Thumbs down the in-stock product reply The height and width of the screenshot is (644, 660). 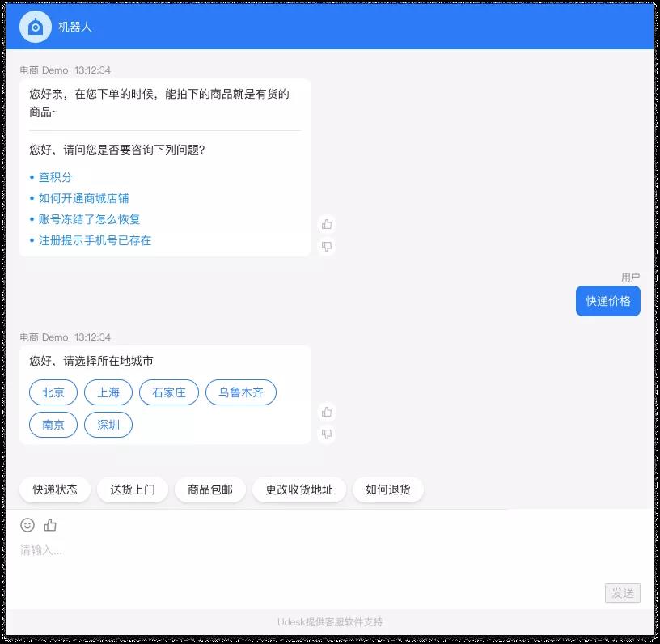pyautogui.click(x=327, y=246)
